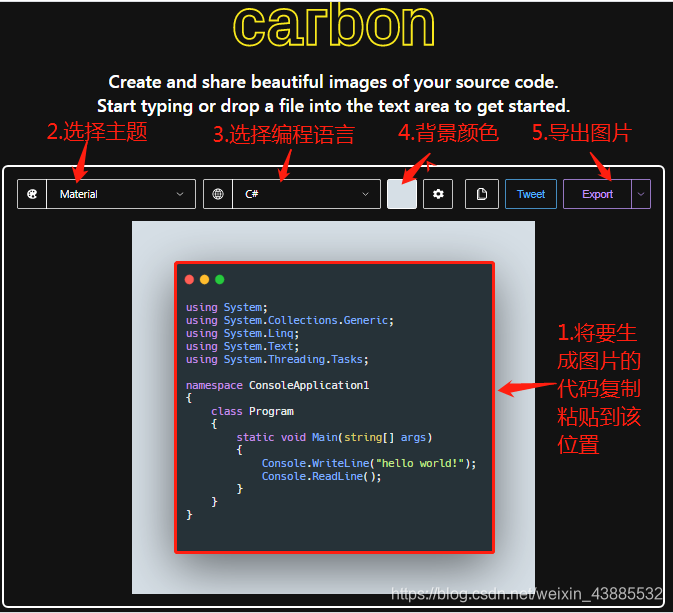Click the 'class Program' line

coord(252,411)
